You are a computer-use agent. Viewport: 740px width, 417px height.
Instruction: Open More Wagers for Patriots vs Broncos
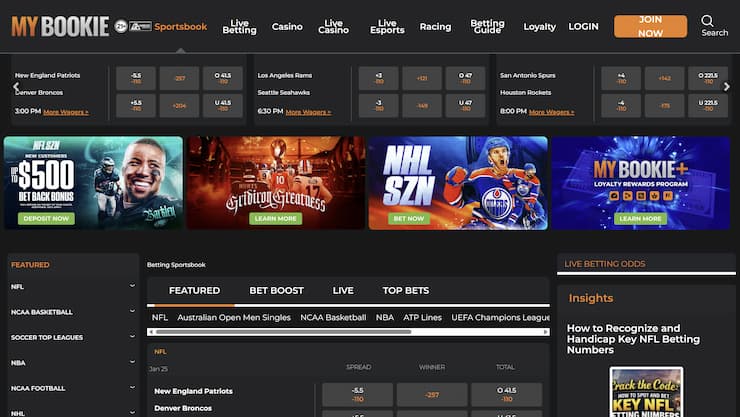[x=66, y=112]
